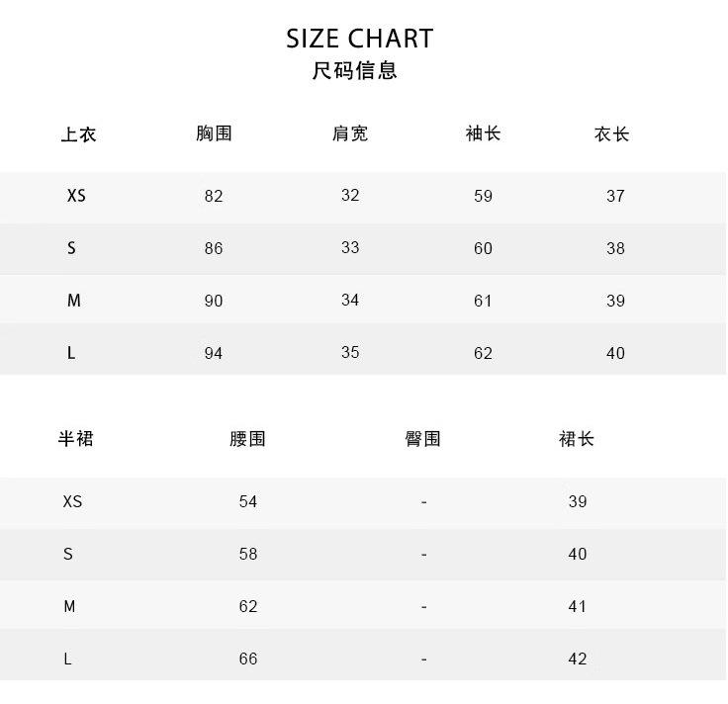Select chest value 94 in the L row
The height and width of the screenshot is (704, 728).
coord(214,353)
